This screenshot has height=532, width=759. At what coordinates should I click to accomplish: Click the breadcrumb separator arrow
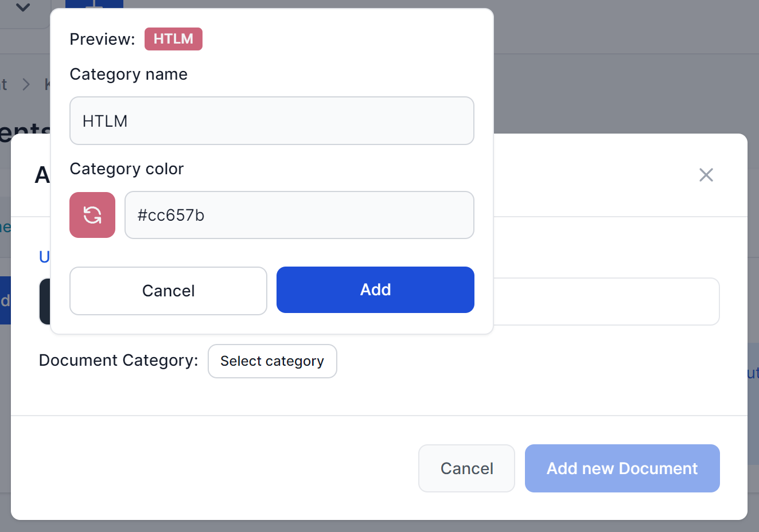pos(26,84)
